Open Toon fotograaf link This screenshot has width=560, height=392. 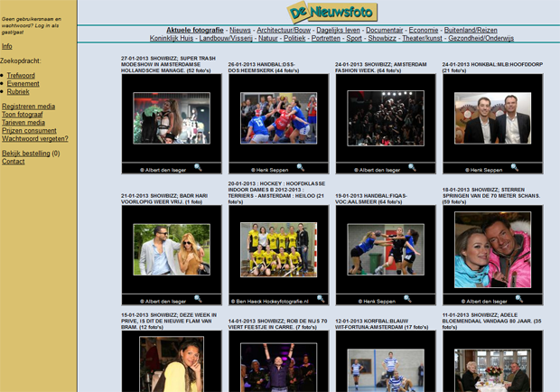pyautogui.click(x=23, y=115)
